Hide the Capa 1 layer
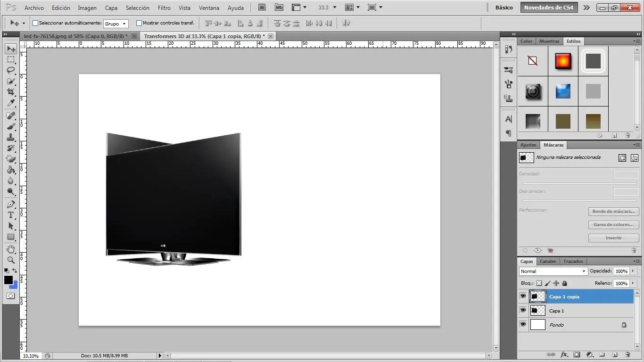This screenshot has height=362, width=644. 523,310
